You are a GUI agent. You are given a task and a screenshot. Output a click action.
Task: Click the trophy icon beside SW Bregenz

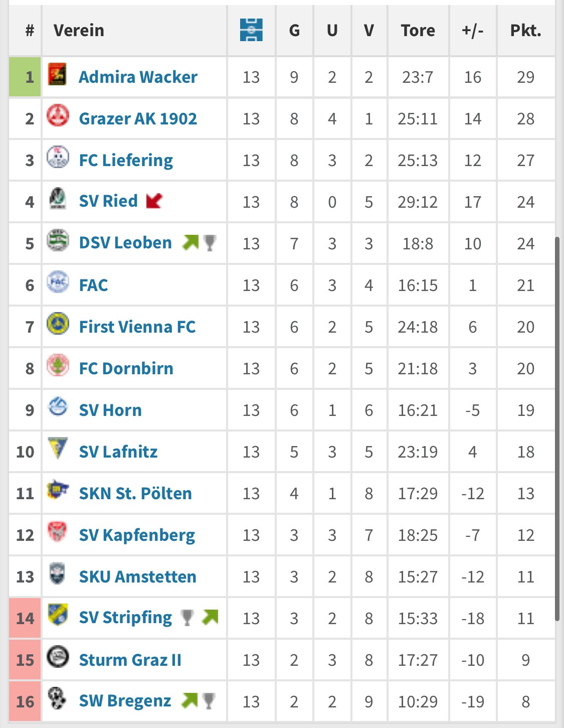[x=209, y=701]
